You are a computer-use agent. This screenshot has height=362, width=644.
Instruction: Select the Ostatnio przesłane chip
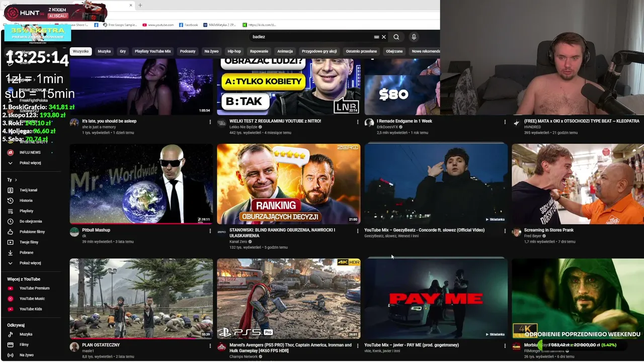point(361,51)
